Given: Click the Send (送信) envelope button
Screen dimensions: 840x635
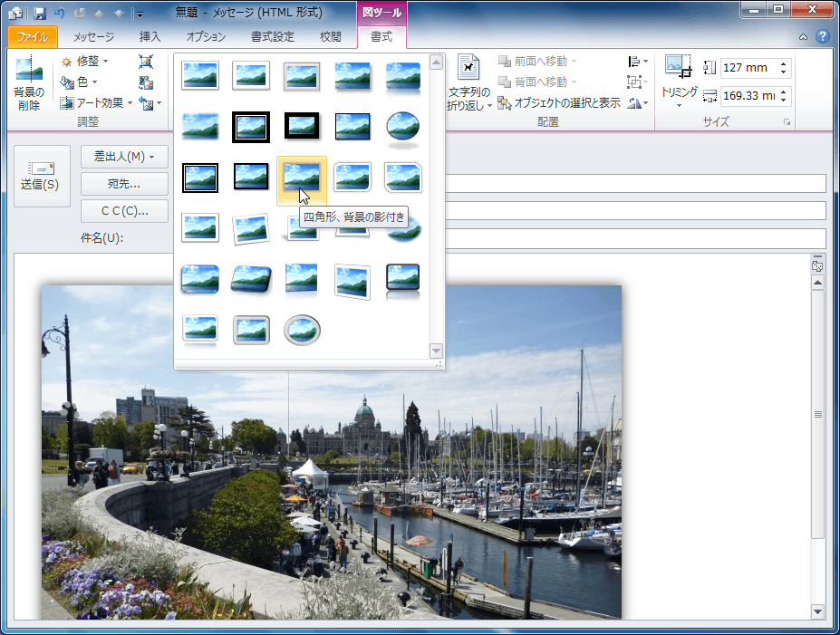Looking at the screenshot, I should 41,176.
